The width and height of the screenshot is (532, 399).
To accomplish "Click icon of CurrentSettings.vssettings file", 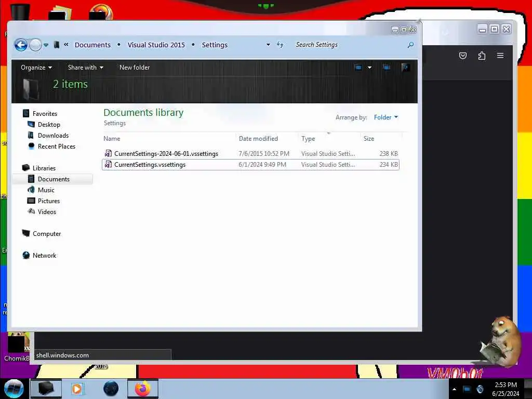I will 108,164.
